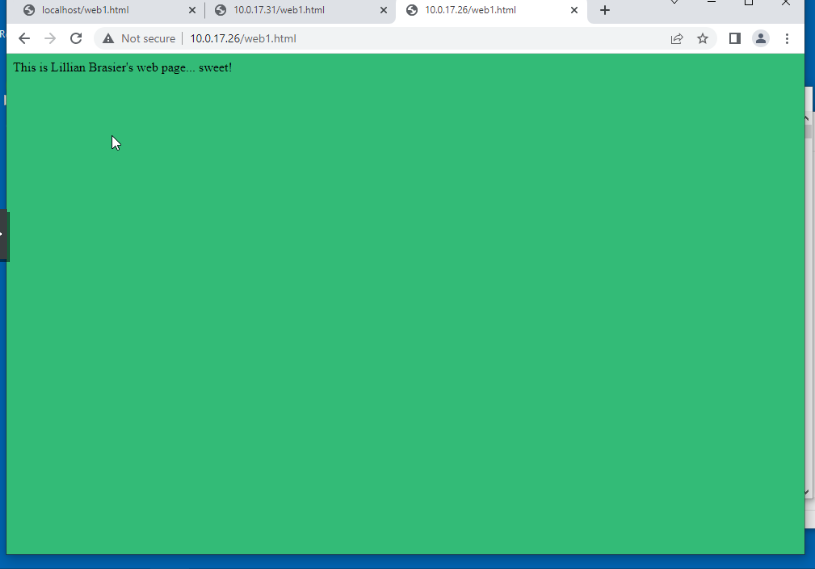
Task: Close the 10.0.17.31/web1.html tab
Action: click(383, 11)
